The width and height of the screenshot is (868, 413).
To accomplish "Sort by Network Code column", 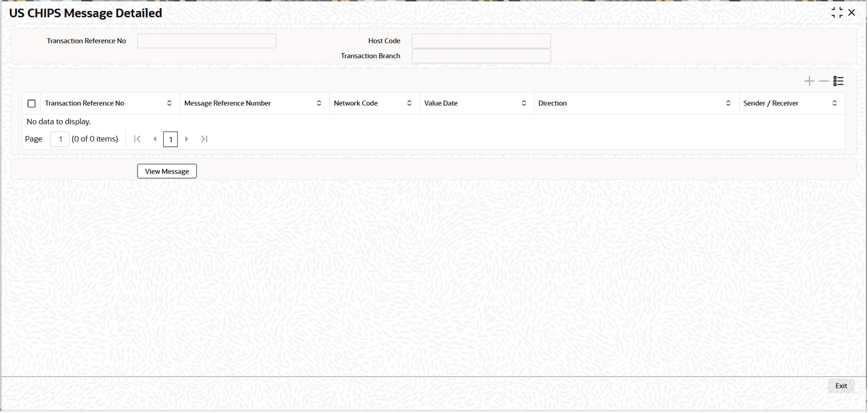I will pyautogui.click(x=409, y=104).
